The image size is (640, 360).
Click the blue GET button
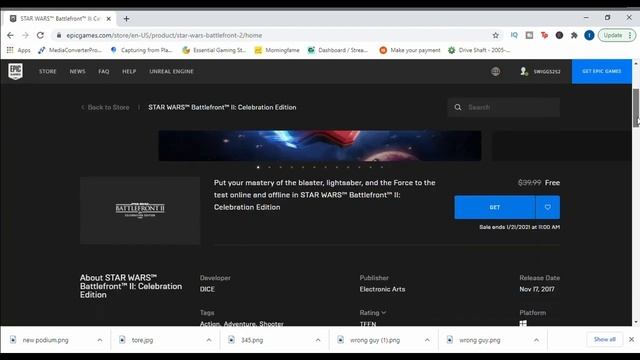point(495,207)
